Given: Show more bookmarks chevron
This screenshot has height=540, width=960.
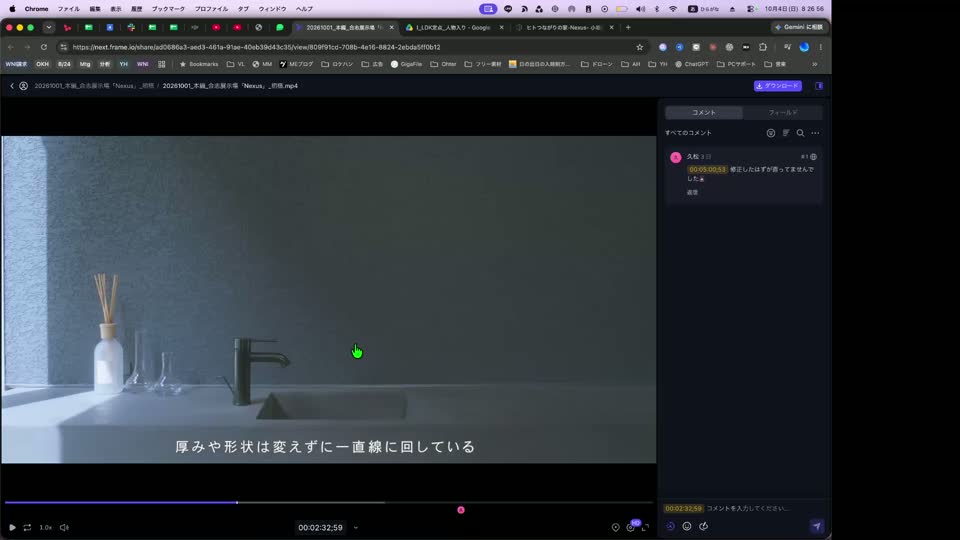Looking at the screenshot, I should tap(815, 64).
